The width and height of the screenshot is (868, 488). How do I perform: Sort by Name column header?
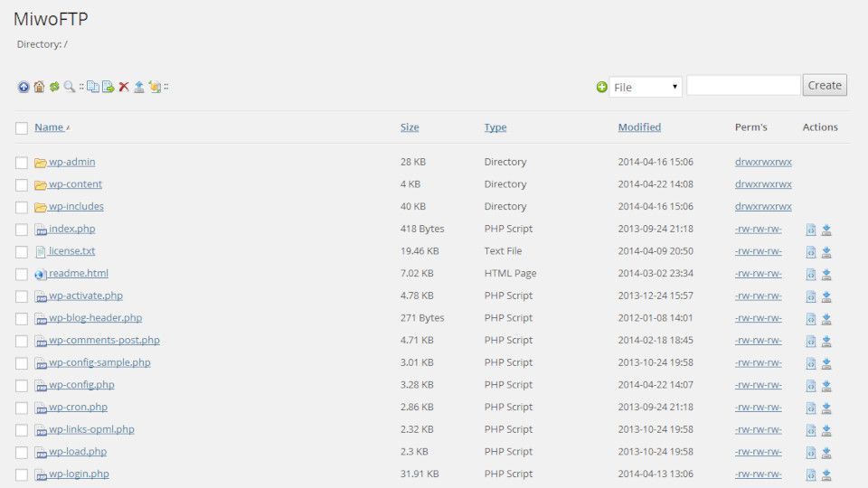click(49, 127)
